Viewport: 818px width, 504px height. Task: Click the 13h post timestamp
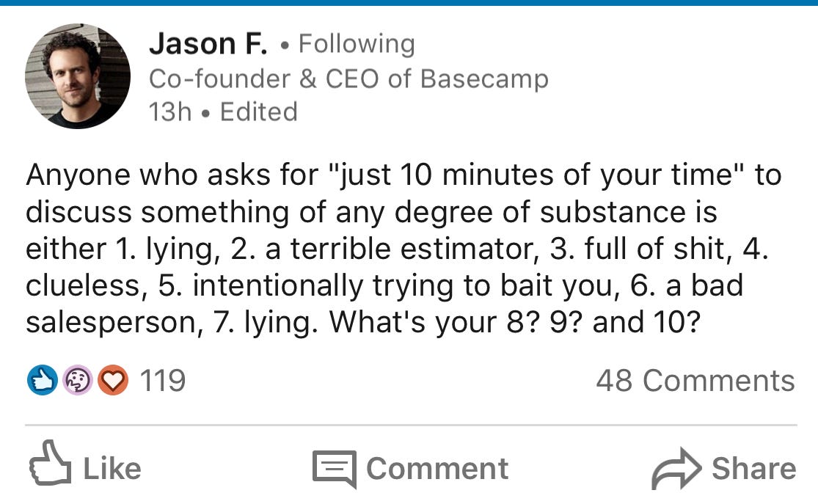(x=170, y=112)
